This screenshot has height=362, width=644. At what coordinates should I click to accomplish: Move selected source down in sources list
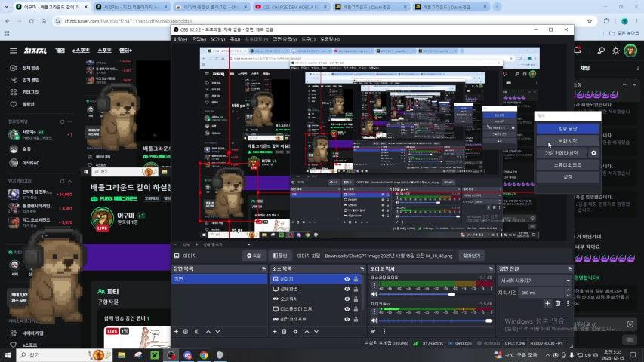[x=316, y=331]
